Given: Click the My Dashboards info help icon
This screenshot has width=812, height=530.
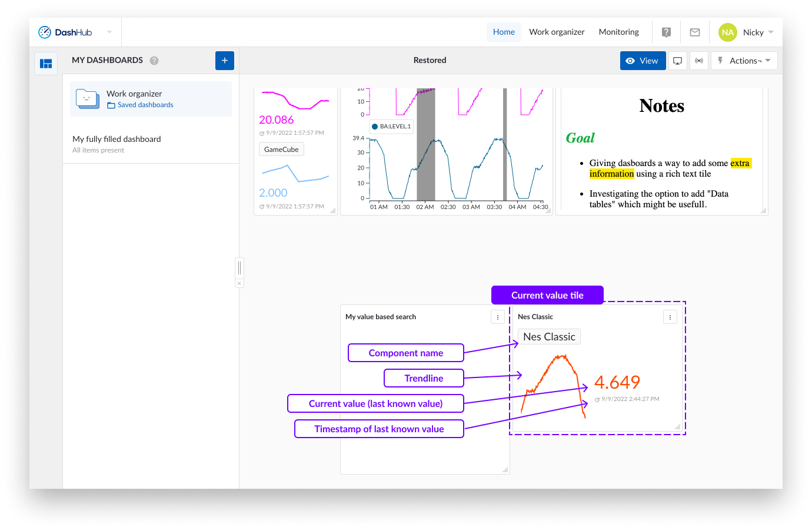Looking at the screenshot, I should (154, 61).
